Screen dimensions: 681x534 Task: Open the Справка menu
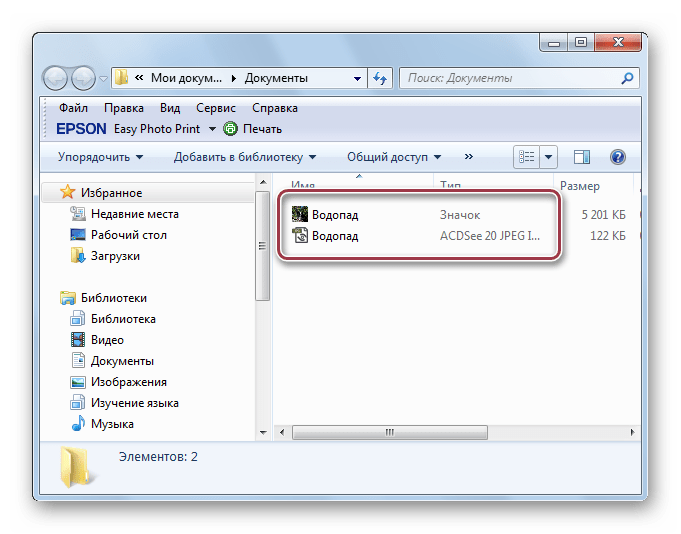[275, 108]
